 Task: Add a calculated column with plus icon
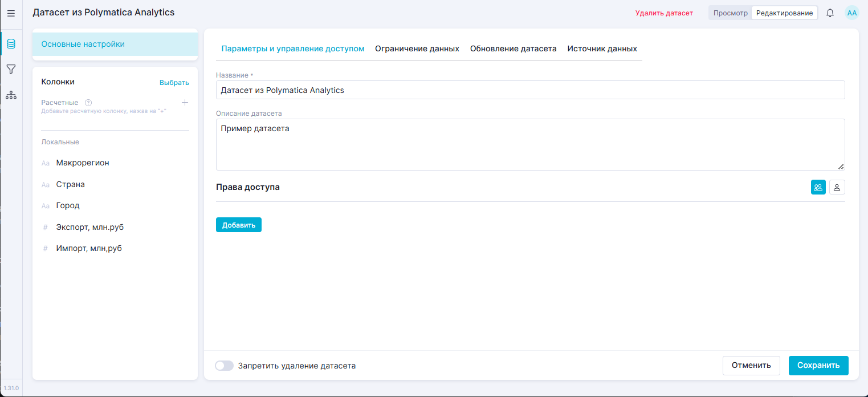[x=185, y=103]
